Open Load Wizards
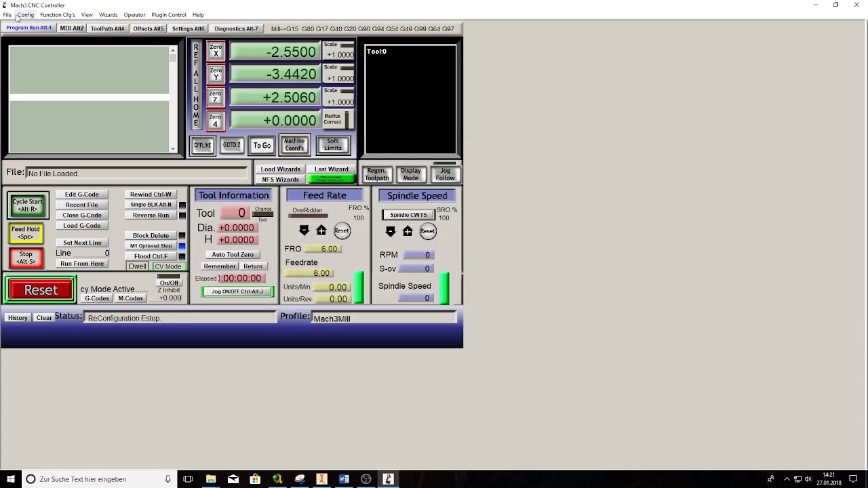This screenshot has width=868, height=488. (281, 169)
